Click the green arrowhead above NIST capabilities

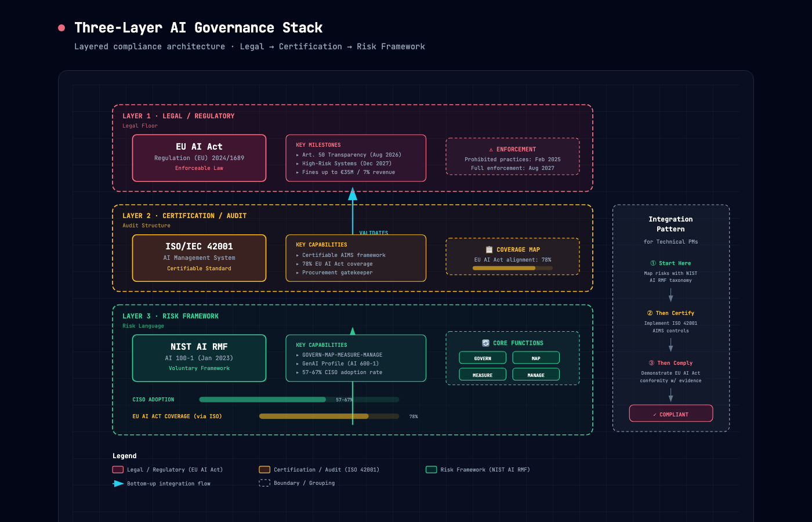pyautogui.click(x=353, y=331)
